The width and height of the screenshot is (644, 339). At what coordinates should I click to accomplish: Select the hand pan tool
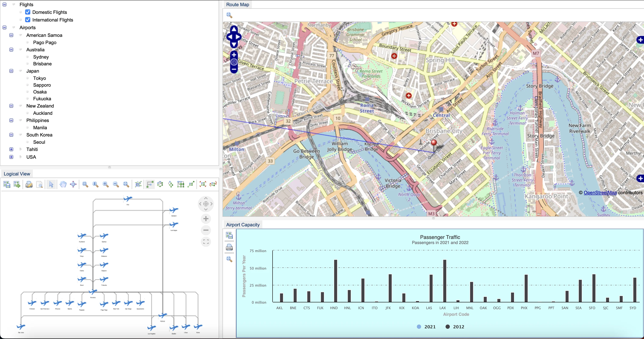(x=63, y=184)
